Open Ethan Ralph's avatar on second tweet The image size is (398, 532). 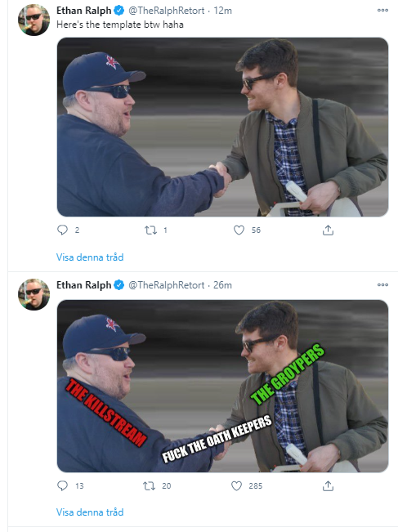[x=34, y=294]
